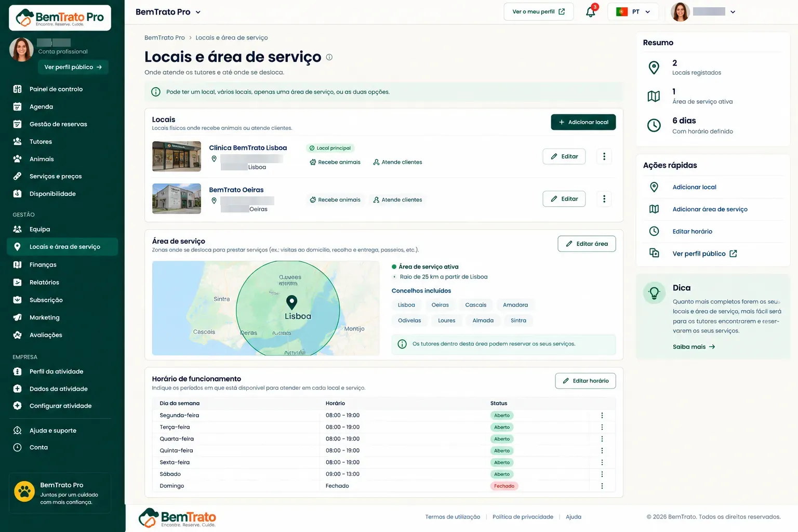The image size is (798, 532).
Task: Go to Disponibilidade in sidebar
Action: coord(52,194)
